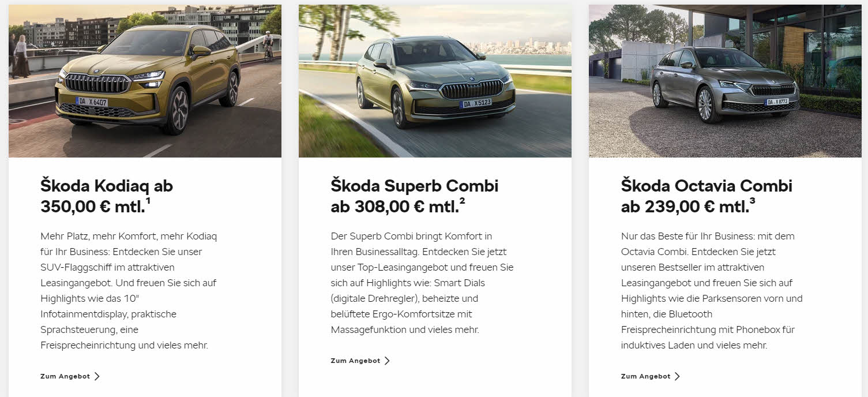Click chevron arrow beside Superb Combi Zum Angebot
The height and width of the screenshot is (397, 868).
pos(387,361)
